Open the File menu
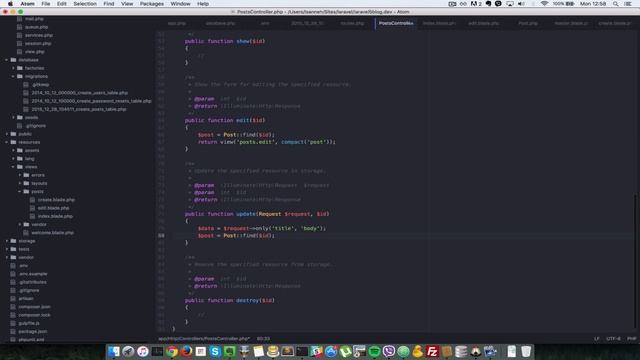Viewport: 640px width, 360px height. pyautogui.click(x=46, y=4)
